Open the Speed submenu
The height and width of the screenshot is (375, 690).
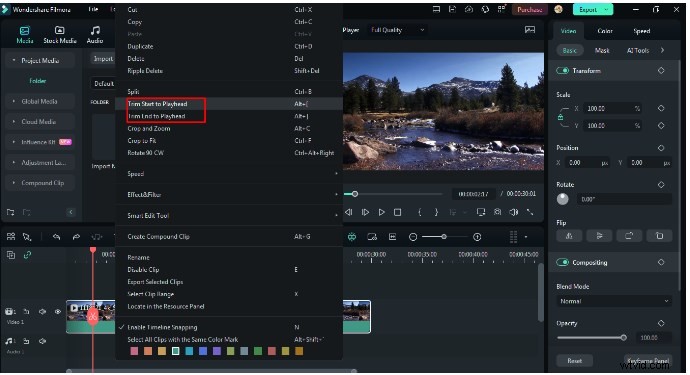(x=229, y=173)
